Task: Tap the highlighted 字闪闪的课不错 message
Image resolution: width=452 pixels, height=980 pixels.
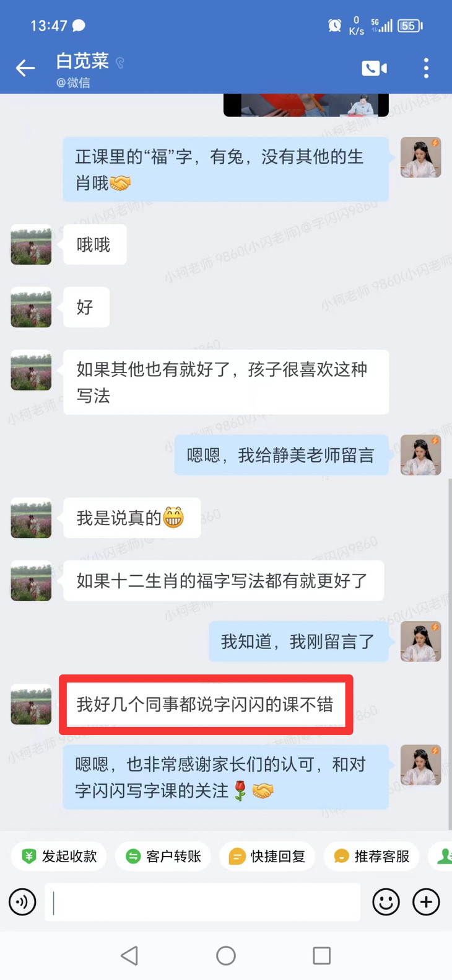Action: [x=206, y=705]
